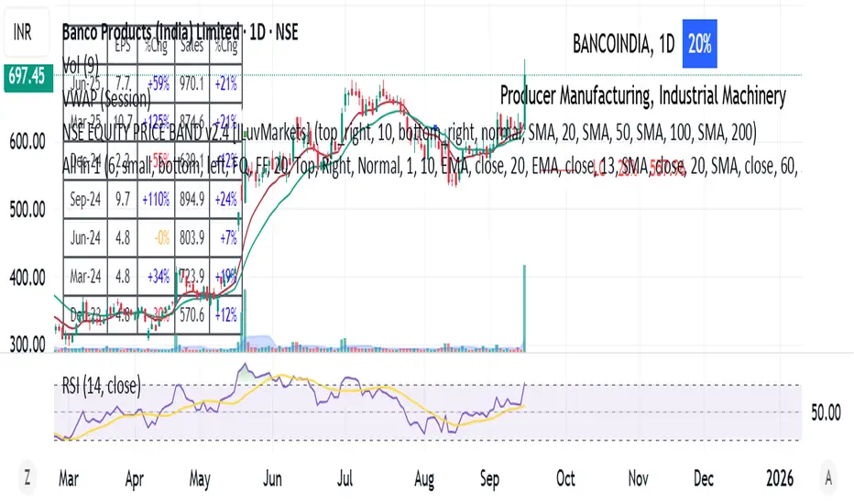Screen dimensions: 854x504
Task: Click the blue 20% price band badge
Action: tap(699, 44)
